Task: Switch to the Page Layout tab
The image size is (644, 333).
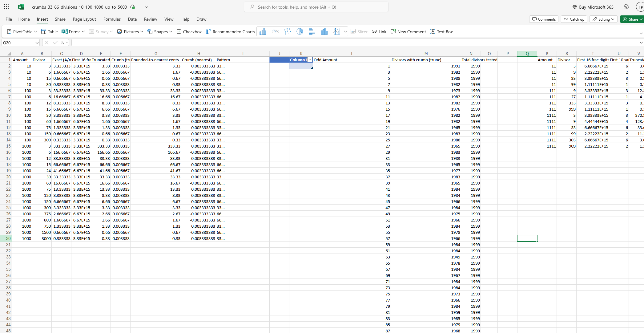Action: 84,19
